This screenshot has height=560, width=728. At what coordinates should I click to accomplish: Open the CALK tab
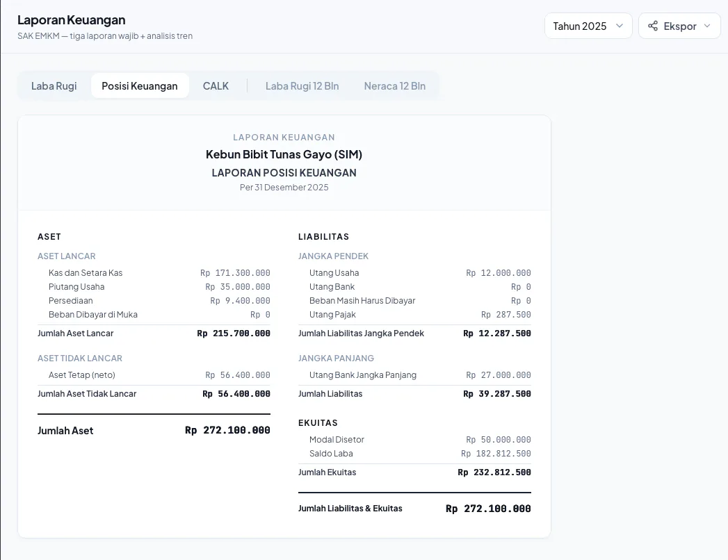point(216,86)
